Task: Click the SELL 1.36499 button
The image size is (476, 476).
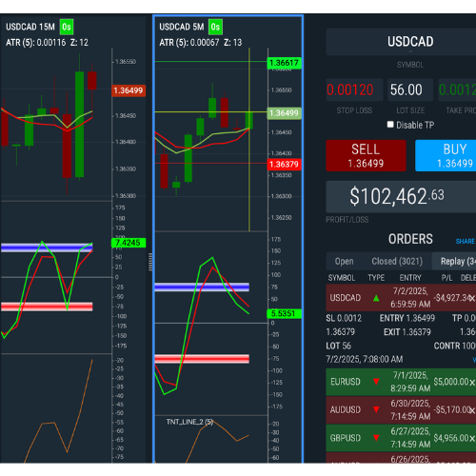Action: [x=366, y=155]
